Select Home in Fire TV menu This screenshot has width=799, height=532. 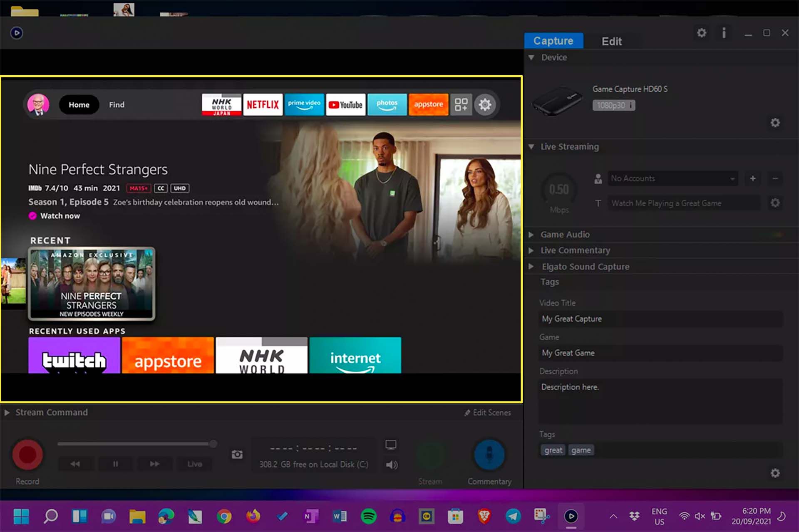pyautogui.click(x=79, y=105)
